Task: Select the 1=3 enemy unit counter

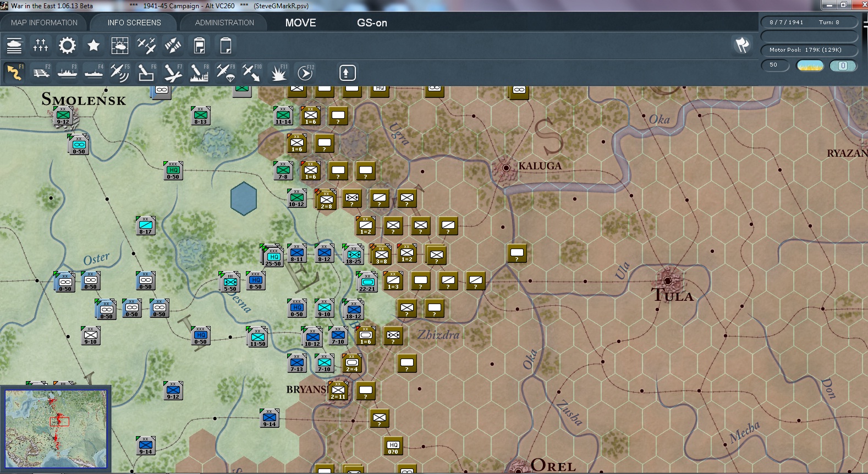Action: (393, 281)
